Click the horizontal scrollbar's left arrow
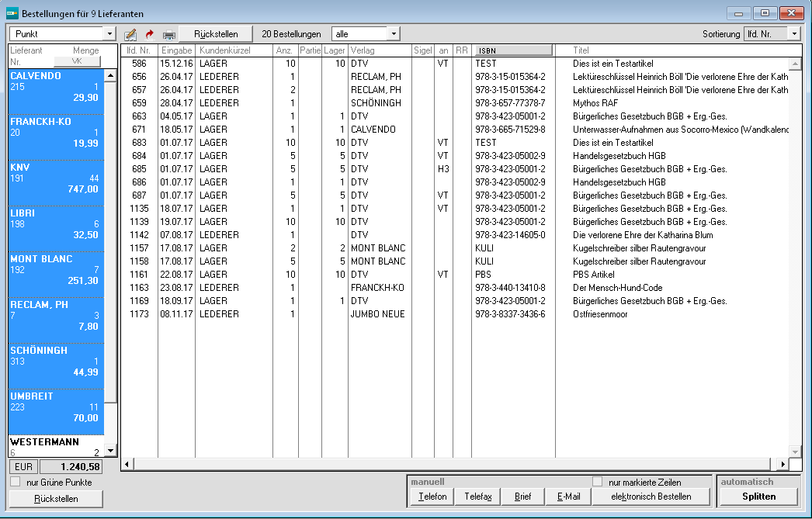The width and height of the screenshot is (812, 519). coord(127,464)
